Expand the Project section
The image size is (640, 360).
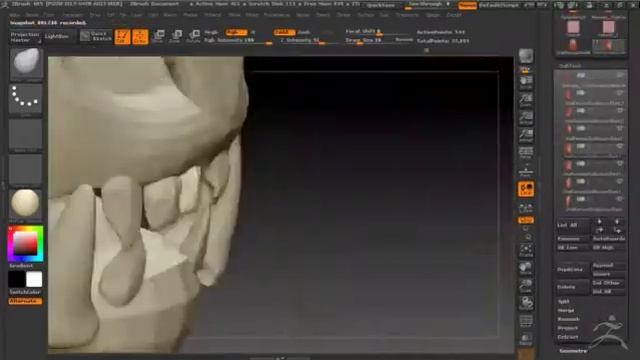coord(567,328)
